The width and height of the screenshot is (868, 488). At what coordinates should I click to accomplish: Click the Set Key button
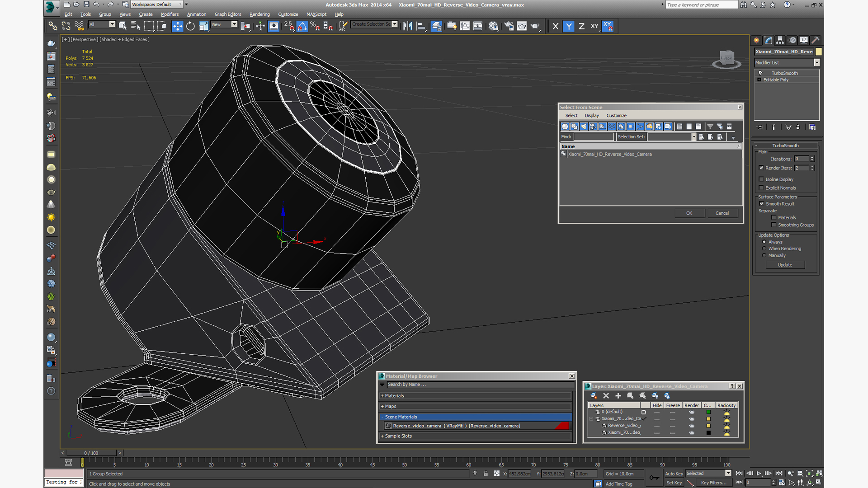pyautogui.click(x=674, y=483)
